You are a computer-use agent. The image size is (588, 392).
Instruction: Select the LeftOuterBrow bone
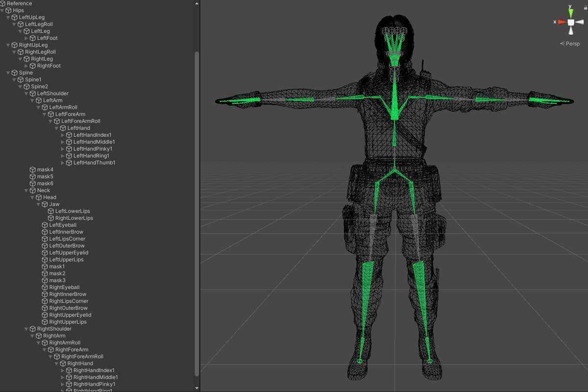67,246
